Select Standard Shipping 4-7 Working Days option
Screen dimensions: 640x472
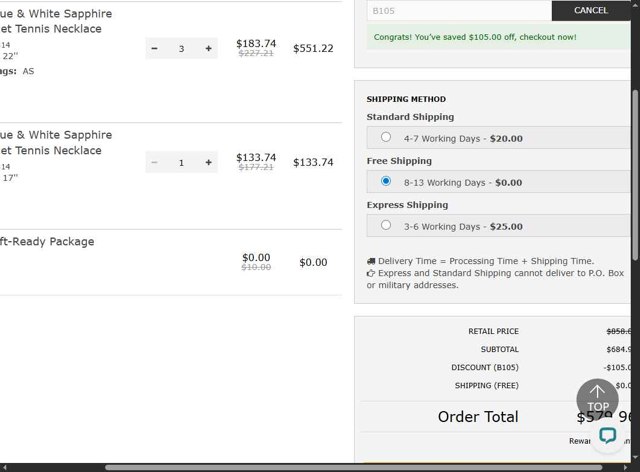point(386,137)
